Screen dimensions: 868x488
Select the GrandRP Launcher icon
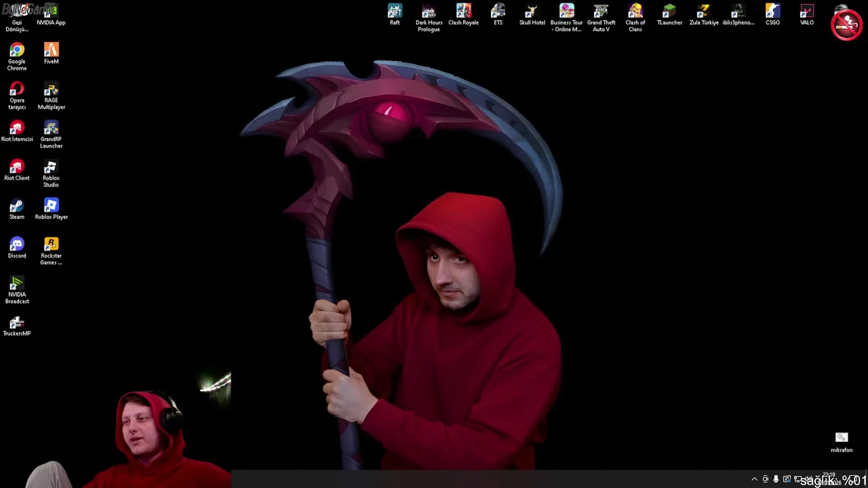click(x=51, y=134)
